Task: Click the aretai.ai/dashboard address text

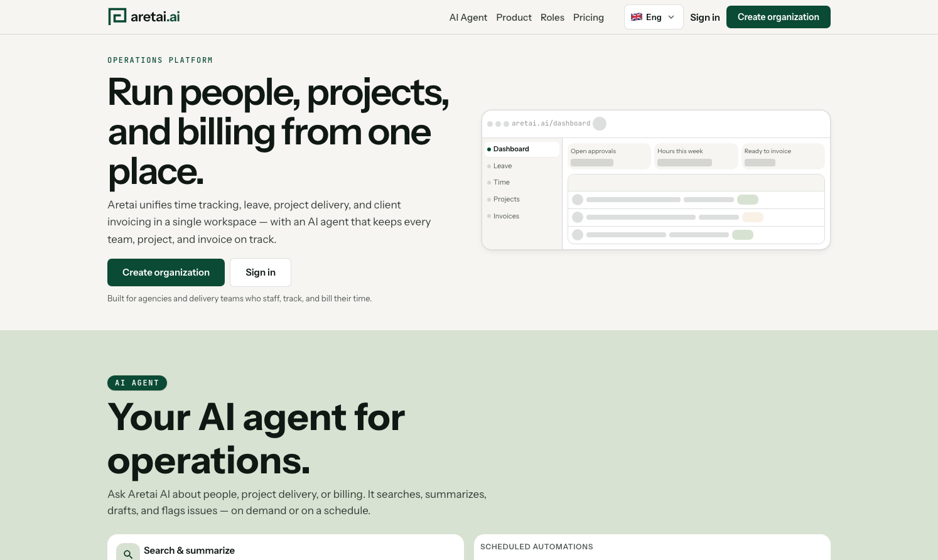Action: 551,124
